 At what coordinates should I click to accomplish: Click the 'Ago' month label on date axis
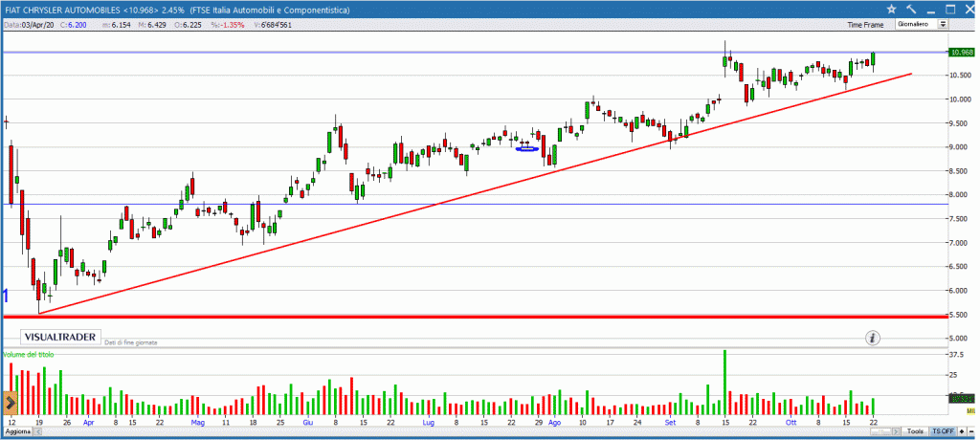click(x=554, y=422)
